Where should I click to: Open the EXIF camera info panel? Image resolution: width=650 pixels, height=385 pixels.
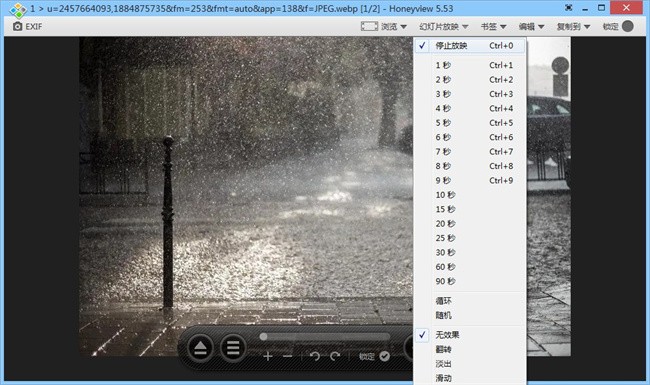pyautogui.click(x=27, y=27)
